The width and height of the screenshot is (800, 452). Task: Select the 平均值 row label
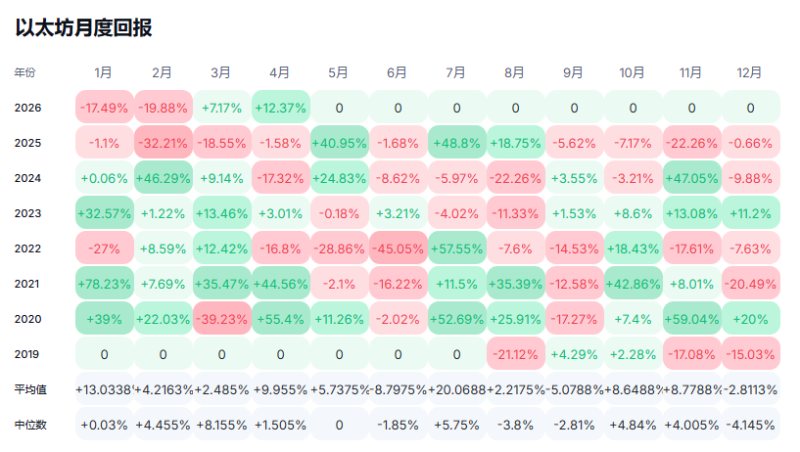click(x=30, y=389)
